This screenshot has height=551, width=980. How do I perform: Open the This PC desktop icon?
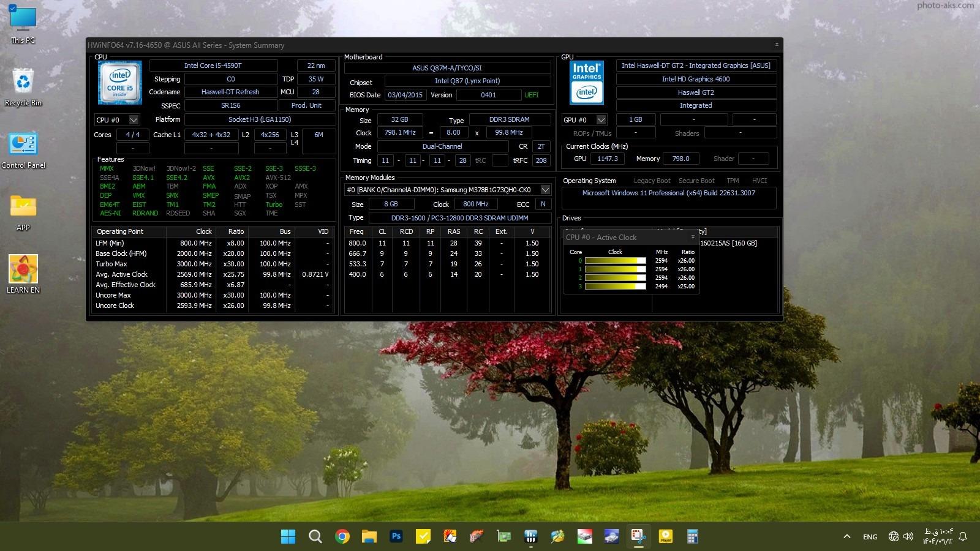click(x=23, y=24)
